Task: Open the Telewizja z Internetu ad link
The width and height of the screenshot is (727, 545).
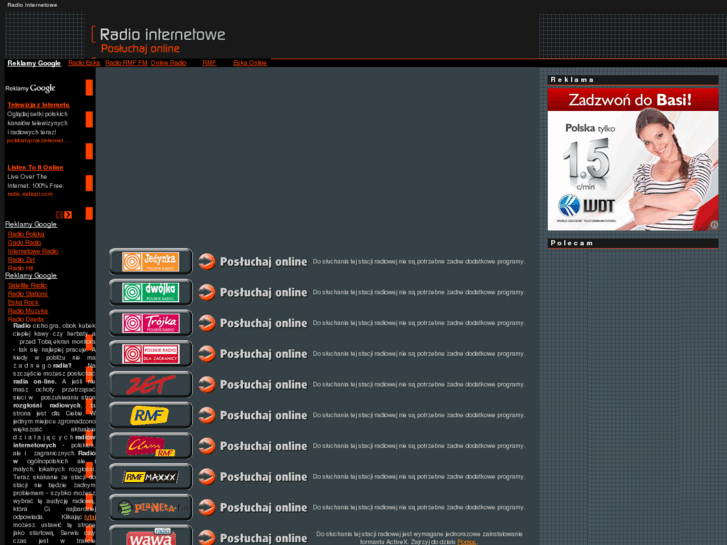Action: (x=38, y=105)
